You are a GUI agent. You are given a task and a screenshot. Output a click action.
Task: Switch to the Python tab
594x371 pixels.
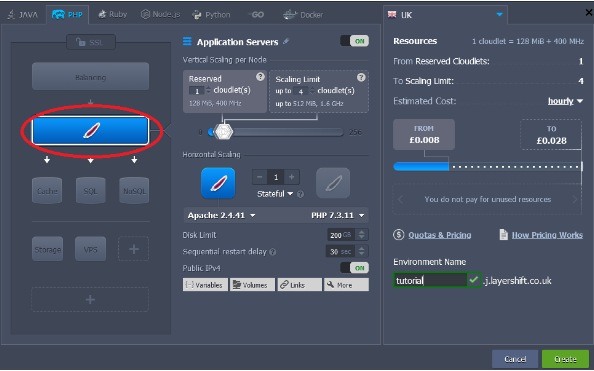[211, 15]
